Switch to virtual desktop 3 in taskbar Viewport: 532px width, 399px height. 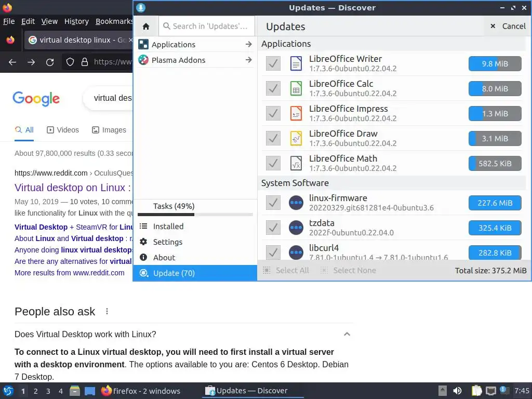point(48,391)
